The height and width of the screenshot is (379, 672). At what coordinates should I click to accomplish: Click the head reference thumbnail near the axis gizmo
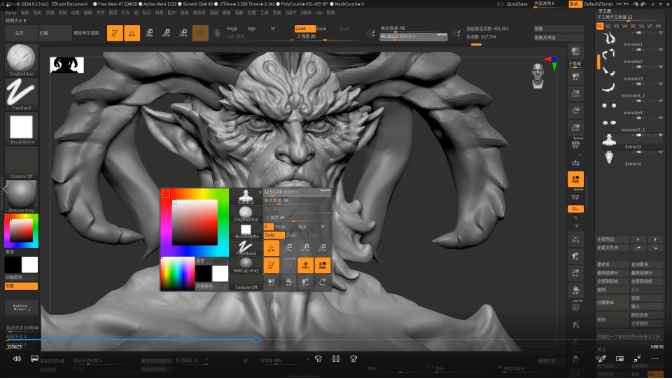538,76
